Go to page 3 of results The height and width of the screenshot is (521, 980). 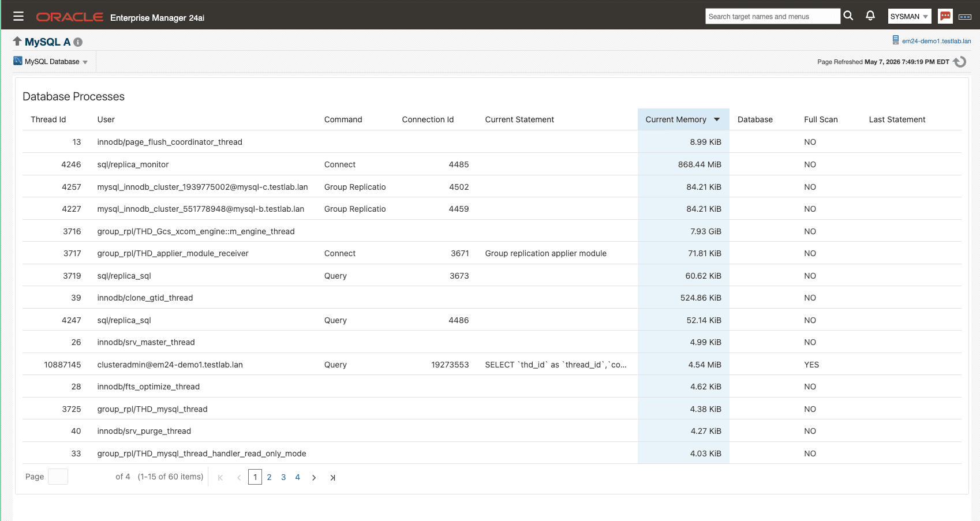(x=283, y=477)
